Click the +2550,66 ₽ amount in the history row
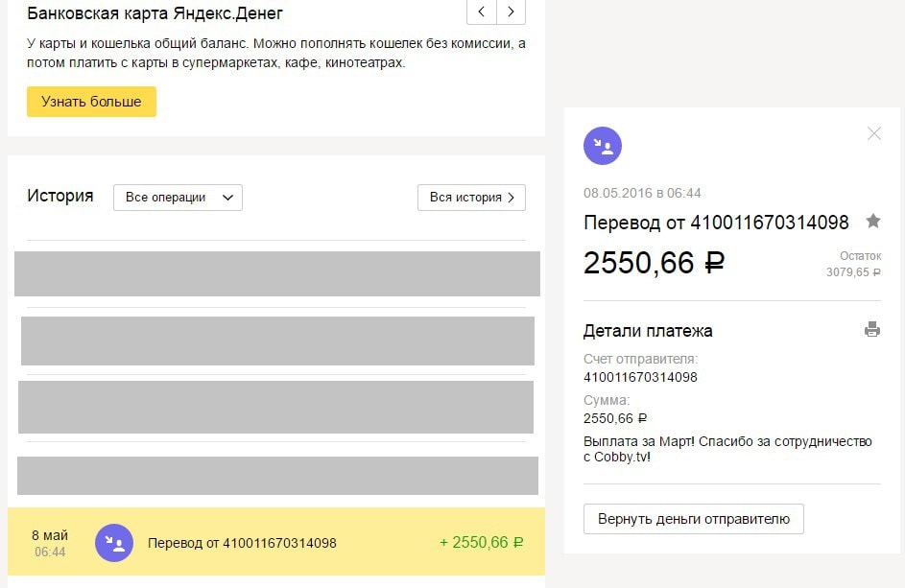This screenshot has height=588, width=905. click(481, 543)
